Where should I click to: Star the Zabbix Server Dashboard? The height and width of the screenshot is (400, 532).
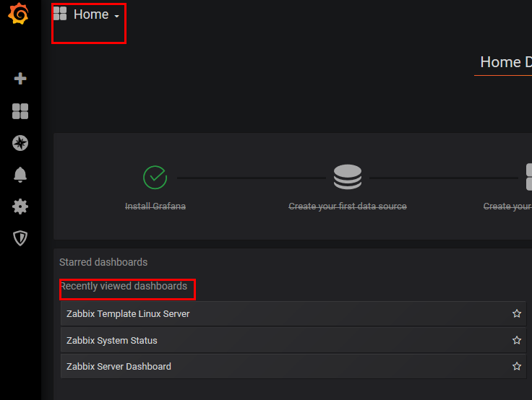pyautogui.click(x=516, y=366)
